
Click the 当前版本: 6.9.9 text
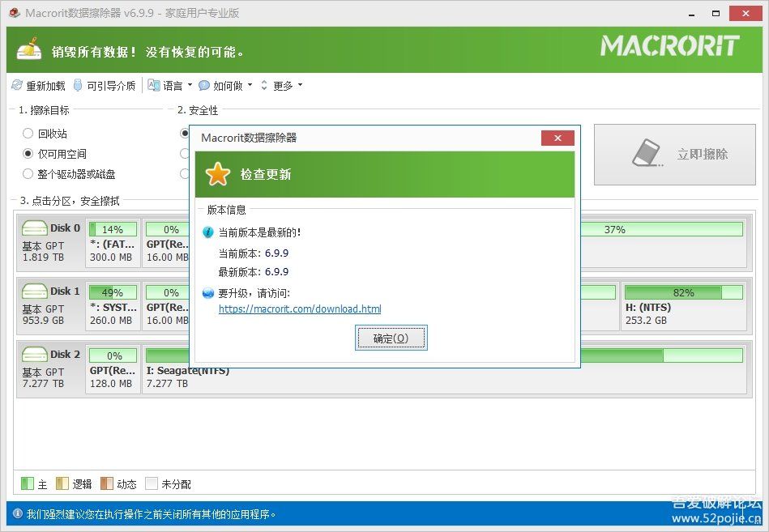click(254, 253)
